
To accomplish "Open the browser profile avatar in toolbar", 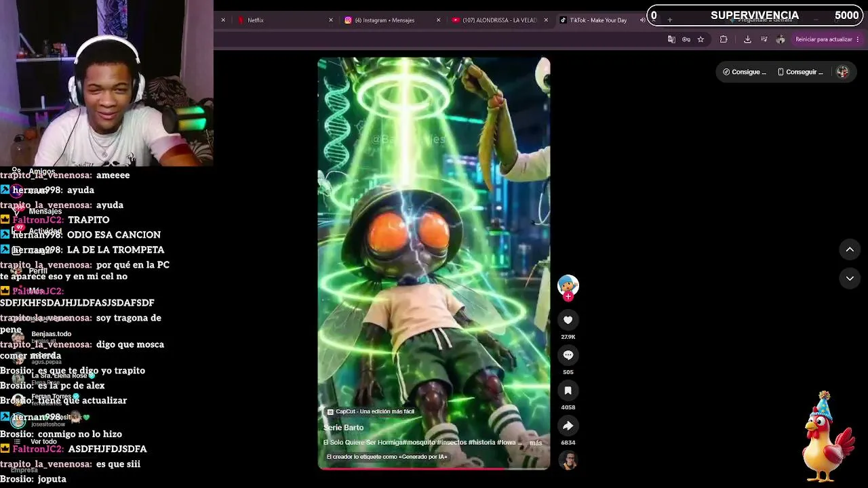I will tap(781, 39).
